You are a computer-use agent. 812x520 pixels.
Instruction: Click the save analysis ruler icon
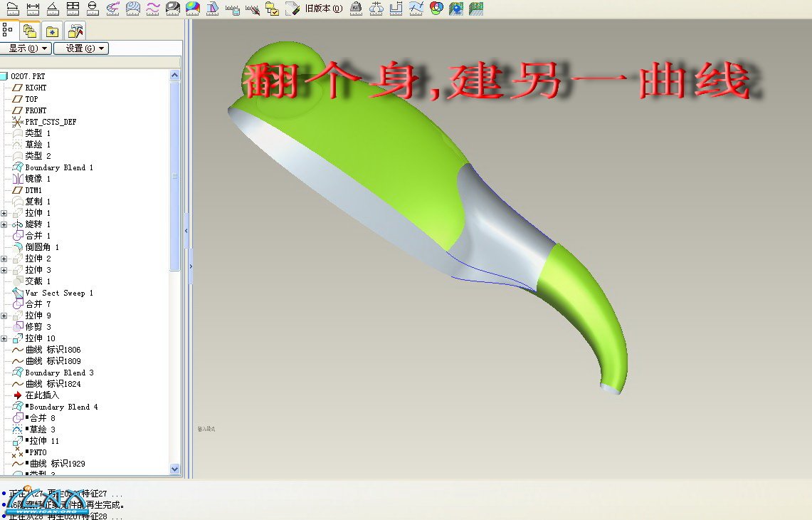click(x=233, y=9)
